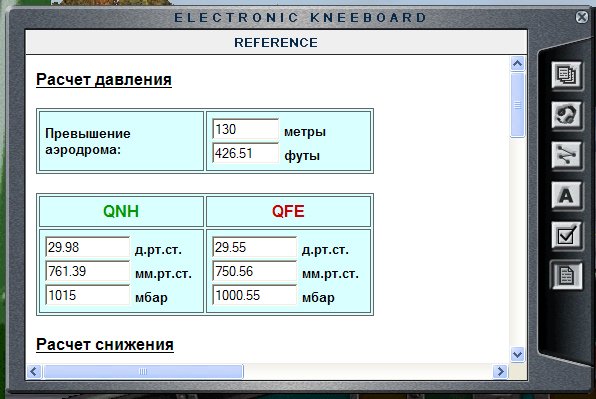Focus the QNH inches field showing 29.98
Image resolution: width=596 pixels, height=399 pixels.
87,247
